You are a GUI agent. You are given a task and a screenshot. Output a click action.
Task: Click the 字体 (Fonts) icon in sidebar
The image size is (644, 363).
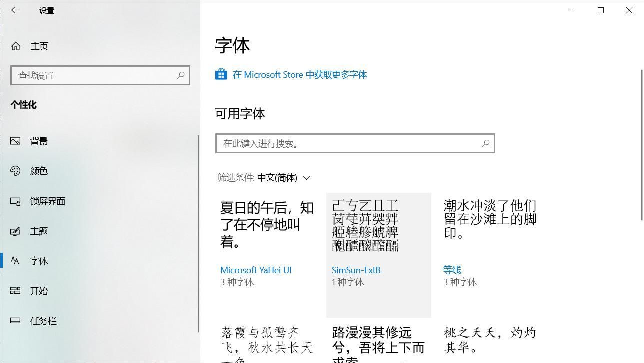16,261
